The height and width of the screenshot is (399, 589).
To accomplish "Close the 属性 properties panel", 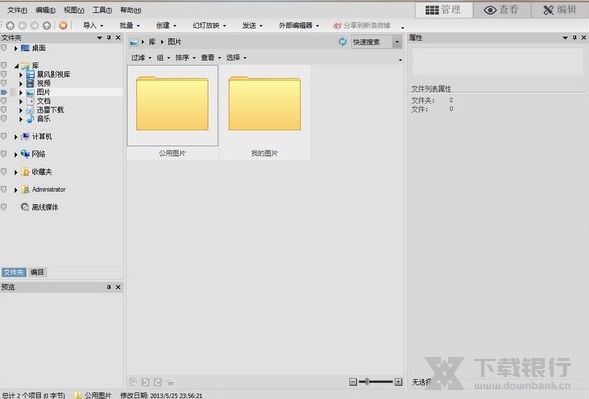I will pos(583,38).
